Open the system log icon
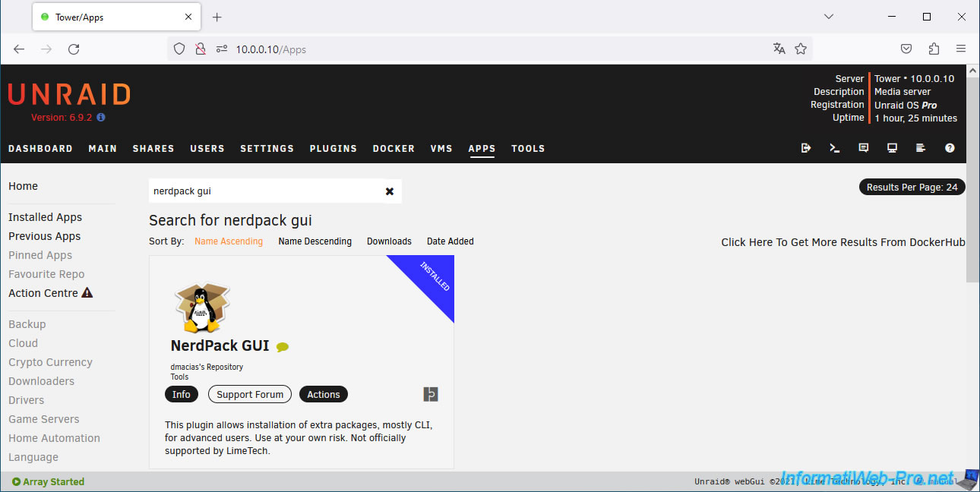Screen dimensions: 980x492 (921, 148)
